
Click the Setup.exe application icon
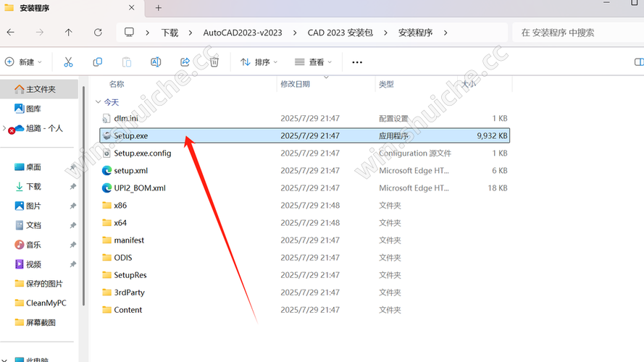(x=106, y=135)
